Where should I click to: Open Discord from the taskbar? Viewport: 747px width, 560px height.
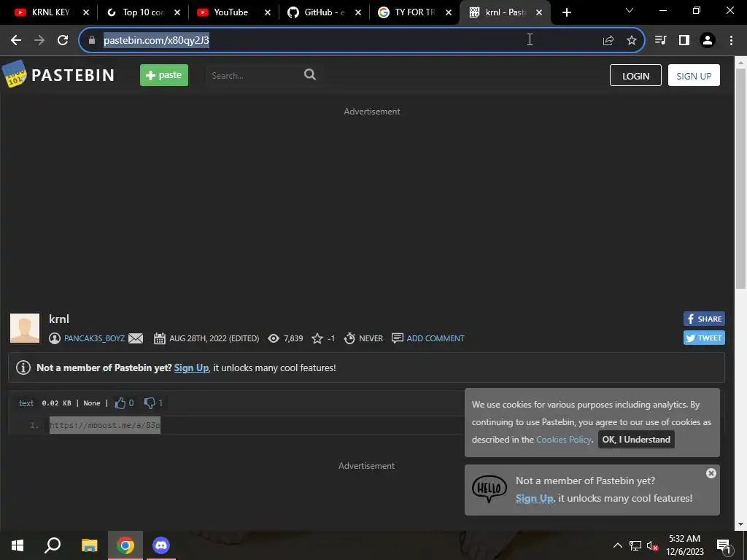click(161, 545)
